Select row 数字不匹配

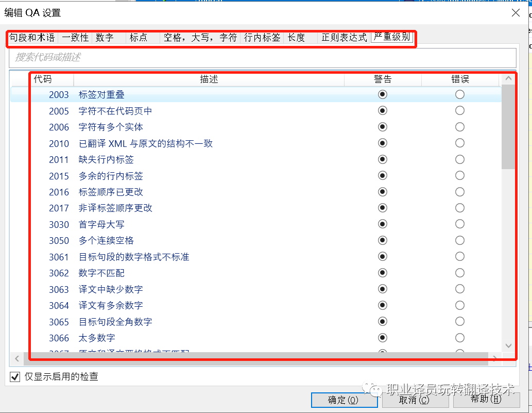(101, 273)
